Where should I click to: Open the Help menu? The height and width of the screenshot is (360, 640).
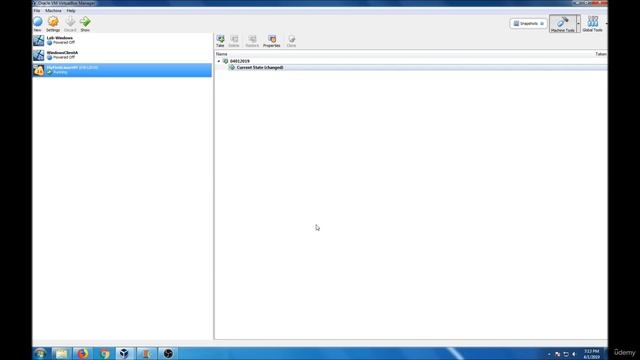71,11
